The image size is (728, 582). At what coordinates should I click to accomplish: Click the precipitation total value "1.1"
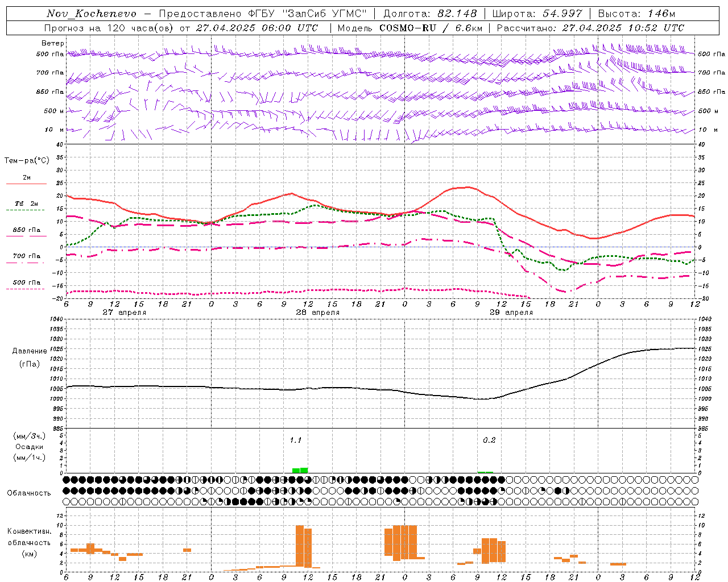[x=296, y=440]
